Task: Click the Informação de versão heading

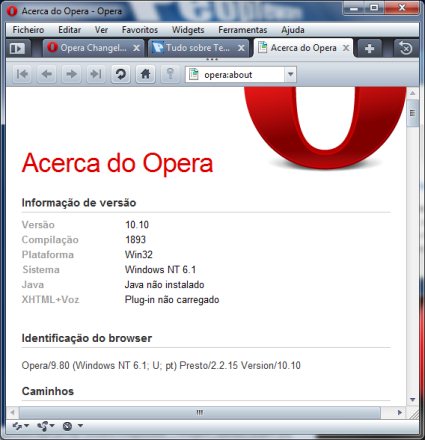Action: pos(79,203)
